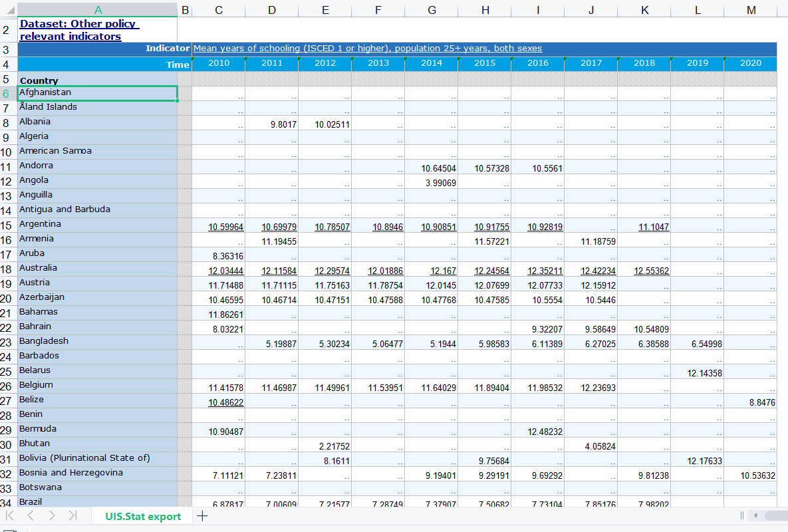The height and width of the screenshot is (532, 788).
Task: Select the column G header
Action: [x=432, y=9]
